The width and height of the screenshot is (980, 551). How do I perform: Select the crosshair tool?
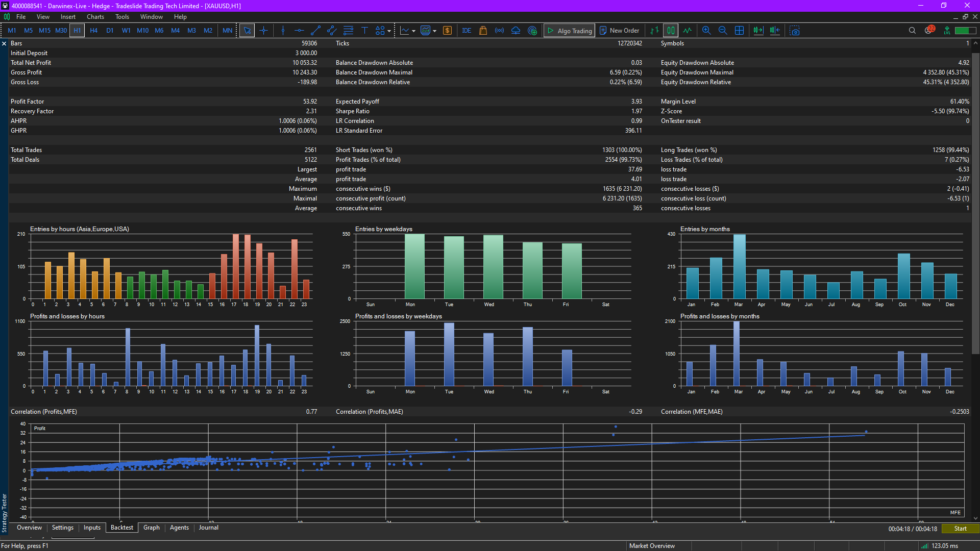click(x=263, y=31)
